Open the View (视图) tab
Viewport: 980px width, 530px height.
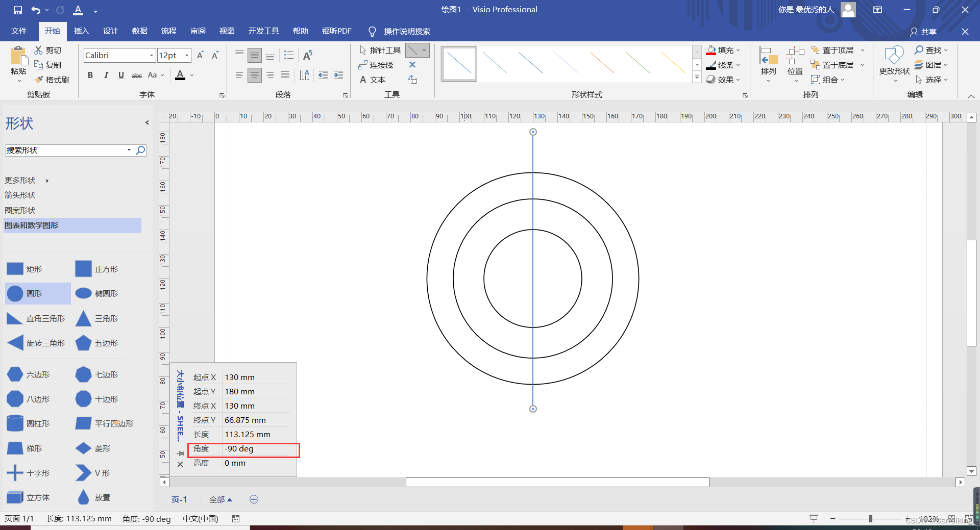tap(227, 31)
